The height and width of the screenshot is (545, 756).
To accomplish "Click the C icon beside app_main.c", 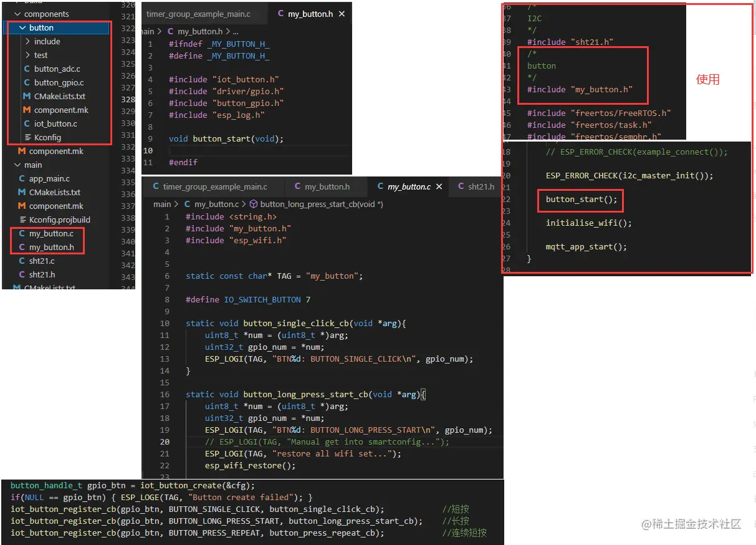I will pyautogui.click(x=22, y=178).
